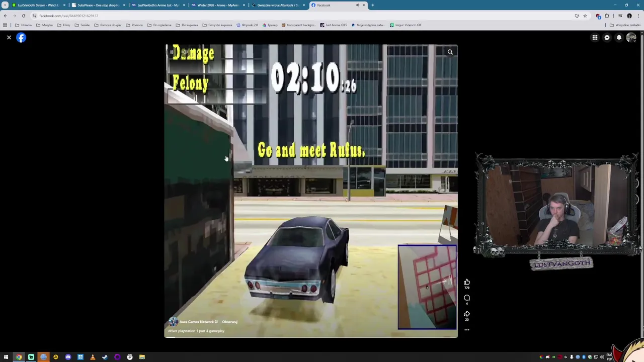Seek on the reel progress bar

(x=311, y=336)
